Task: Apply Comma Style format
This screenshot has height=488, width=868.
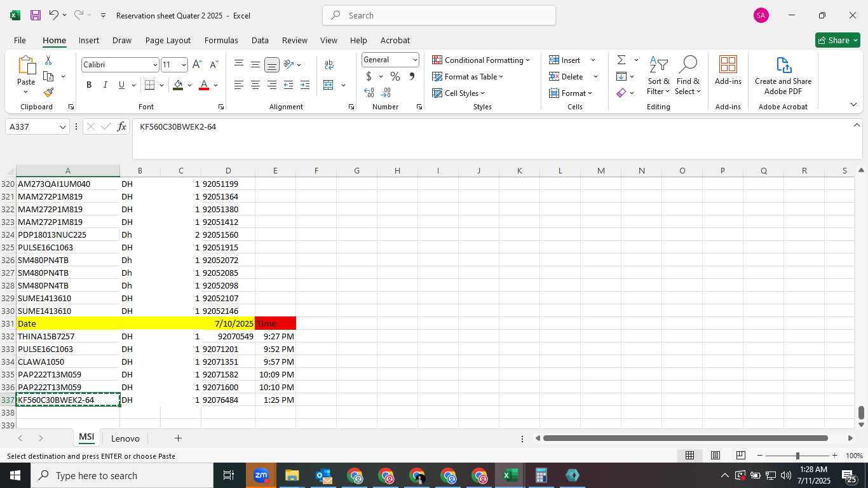Action: tap(412, 76)
